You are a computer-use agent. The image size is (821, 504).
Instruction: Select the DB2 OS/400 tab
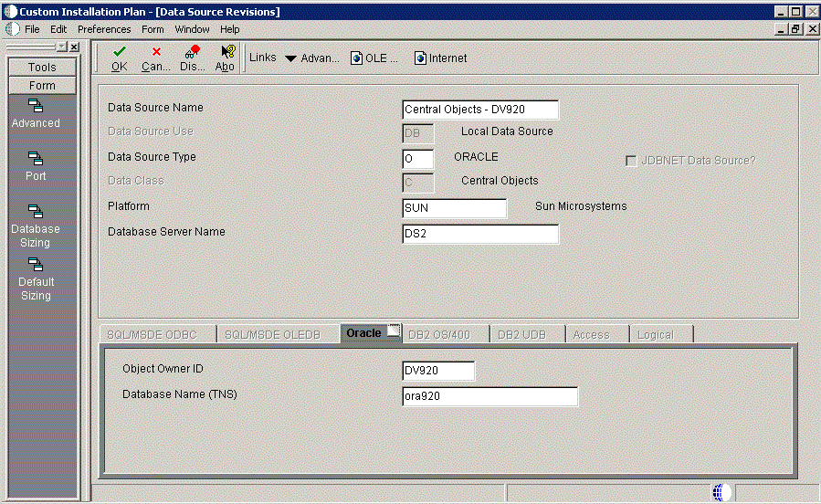click(445, 334)
